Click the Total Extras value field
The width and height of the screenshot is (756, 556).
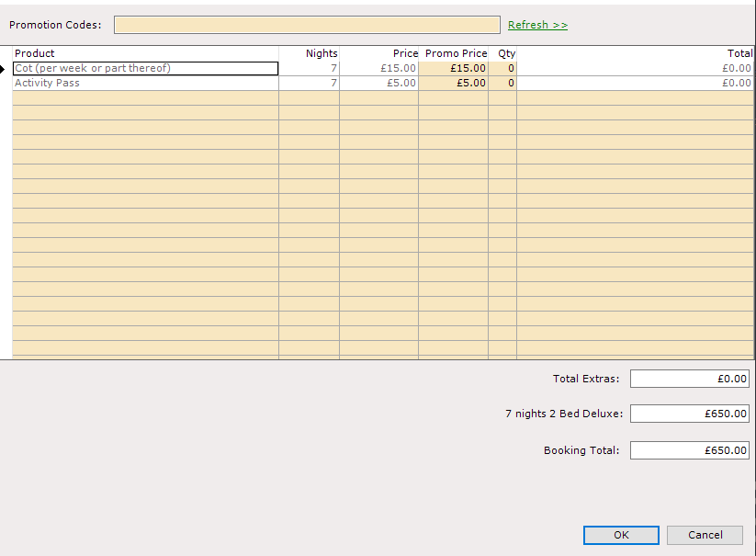[690, 379]
